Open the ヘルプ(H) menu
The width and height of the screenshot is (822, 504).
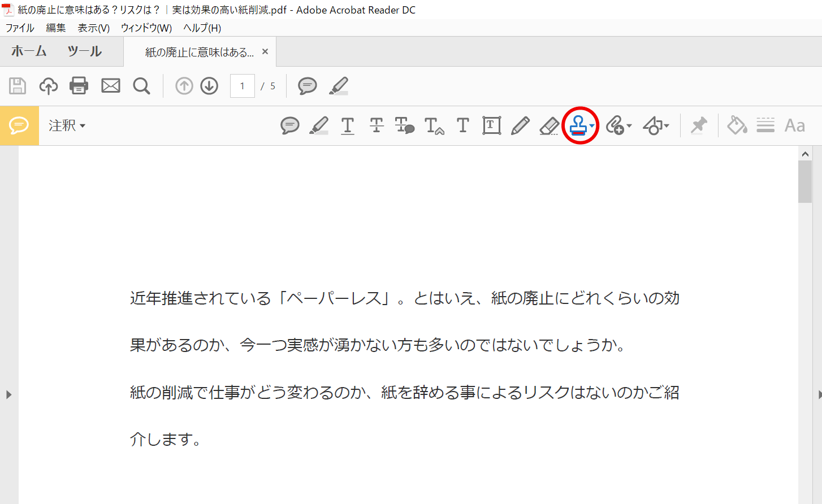coord(202,28)
